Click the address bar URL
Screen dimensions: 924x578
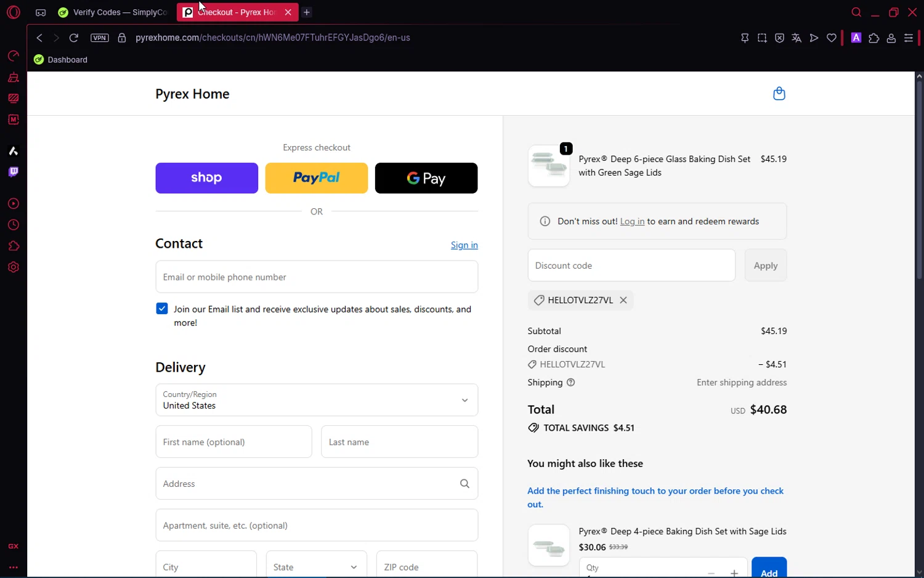pos(273,38)
